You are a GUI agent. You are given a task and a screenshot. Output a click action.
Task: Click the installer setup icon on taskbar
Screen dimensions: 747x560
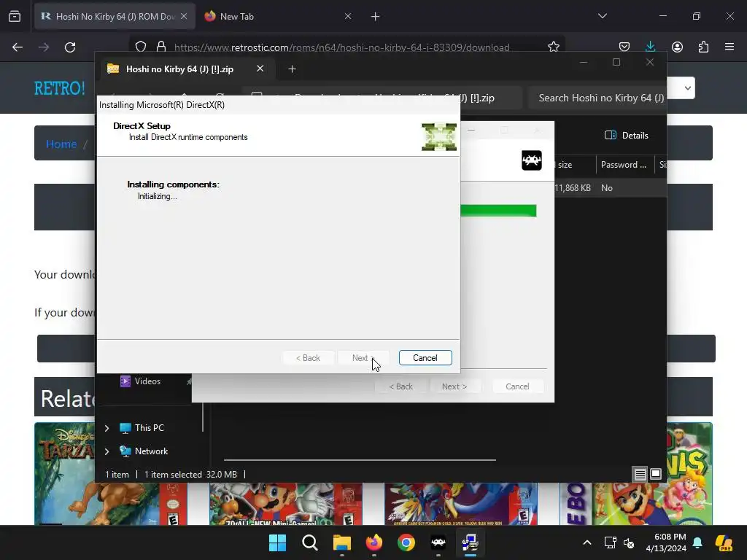click(x=471, y=542)
